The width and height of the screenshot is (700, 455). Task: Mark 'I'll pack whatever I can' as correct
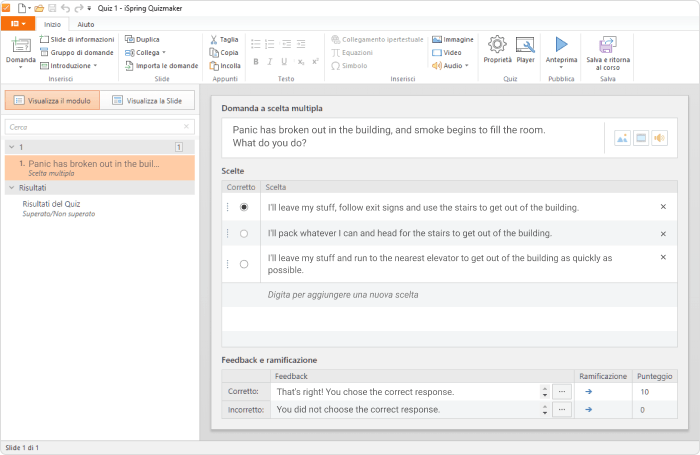[x=244, y=234]
